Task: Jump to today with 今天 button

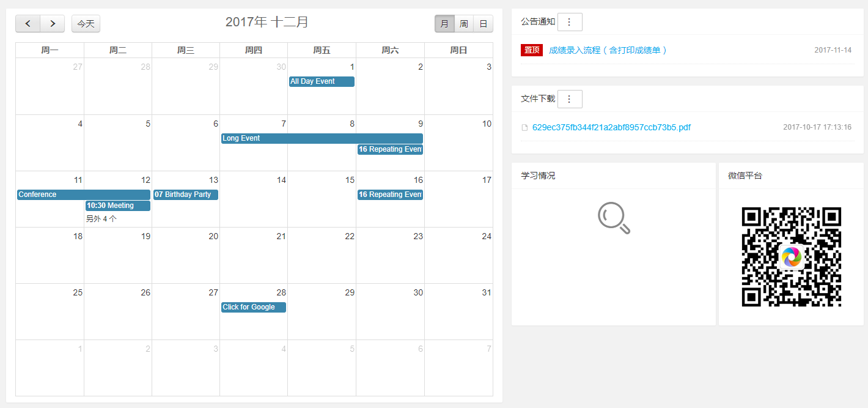Action: click(x=86, y=24)
